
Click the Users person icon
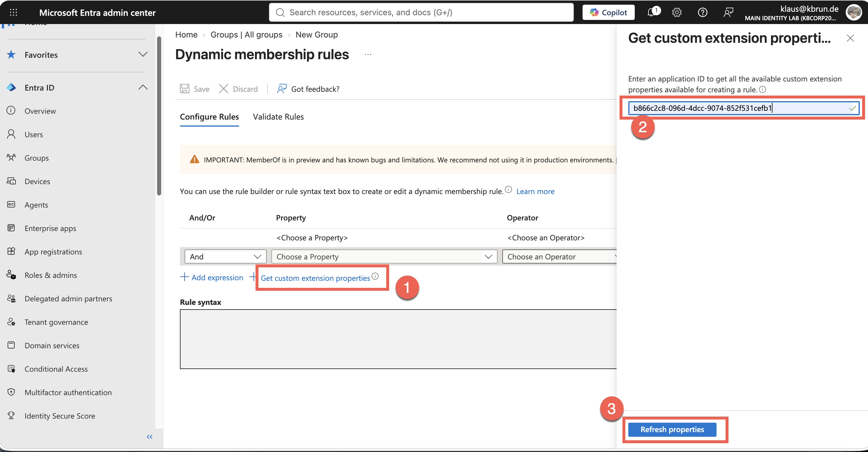click(x=11, y=134)
